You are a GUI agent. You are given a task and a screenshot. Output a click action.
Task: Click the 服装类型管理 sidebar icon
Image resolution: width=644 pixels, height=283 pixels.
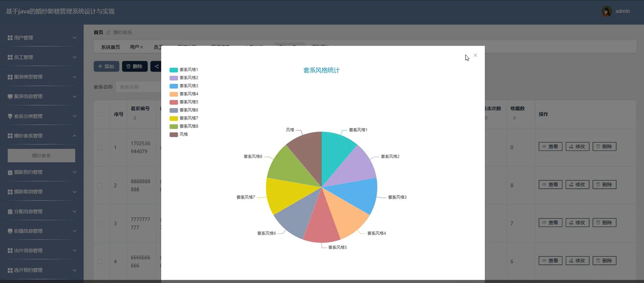click(x=10, y=77)
